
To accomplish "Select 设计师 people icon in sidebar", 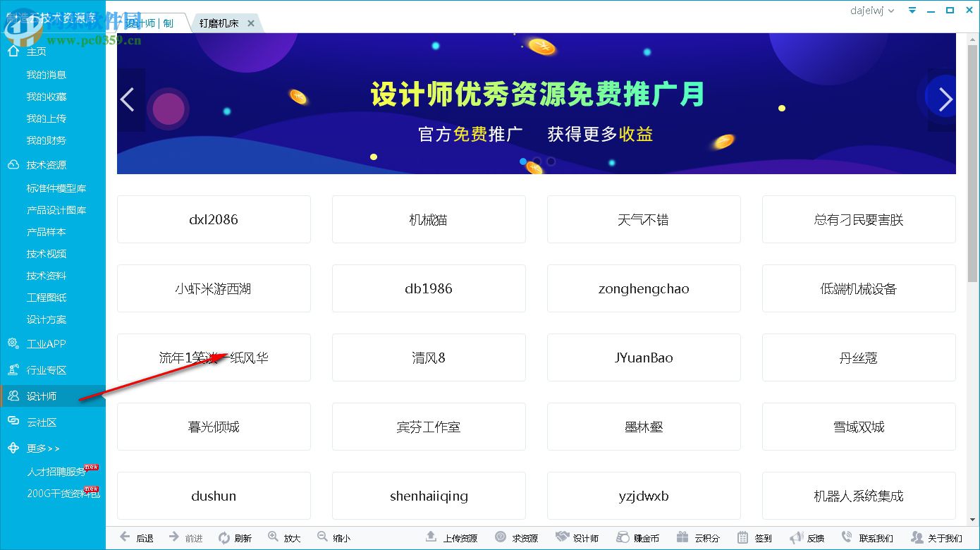I will 13,396.
